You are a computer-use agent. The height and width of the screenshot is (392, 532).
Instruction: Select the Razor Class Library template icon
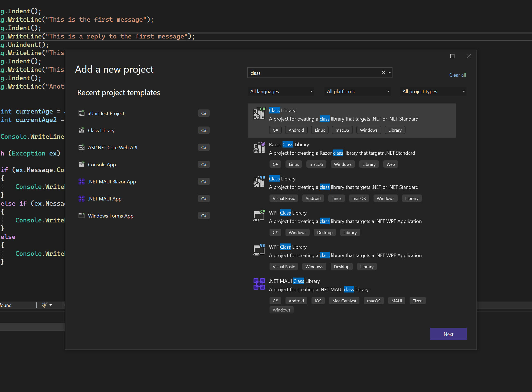[259, 148]
